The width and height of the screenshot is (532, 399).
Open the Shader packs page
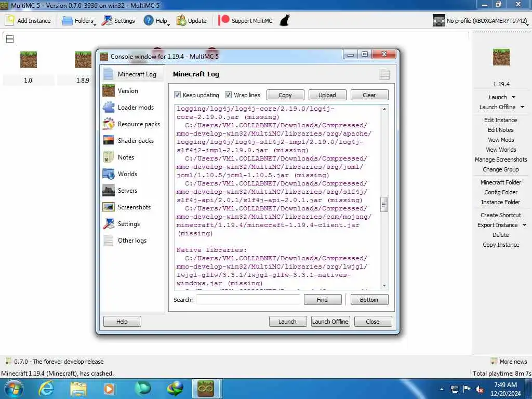(x=132, y=140)
